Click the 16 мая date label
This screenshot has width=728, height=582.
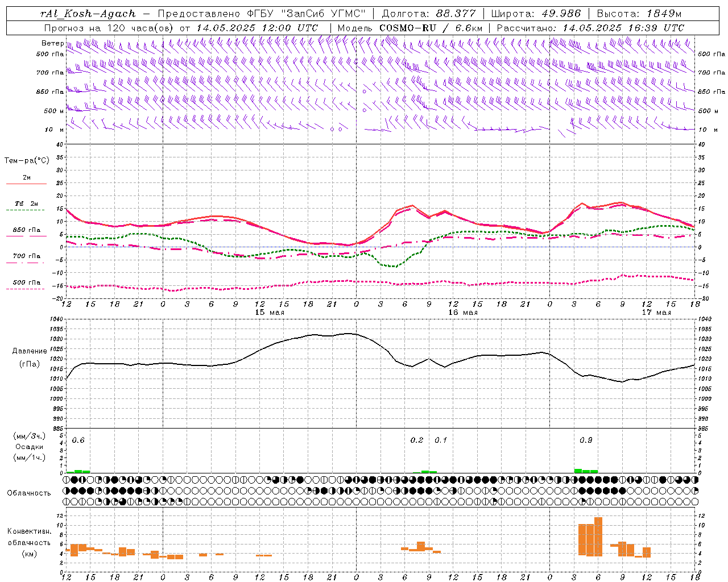click(463, 313)
